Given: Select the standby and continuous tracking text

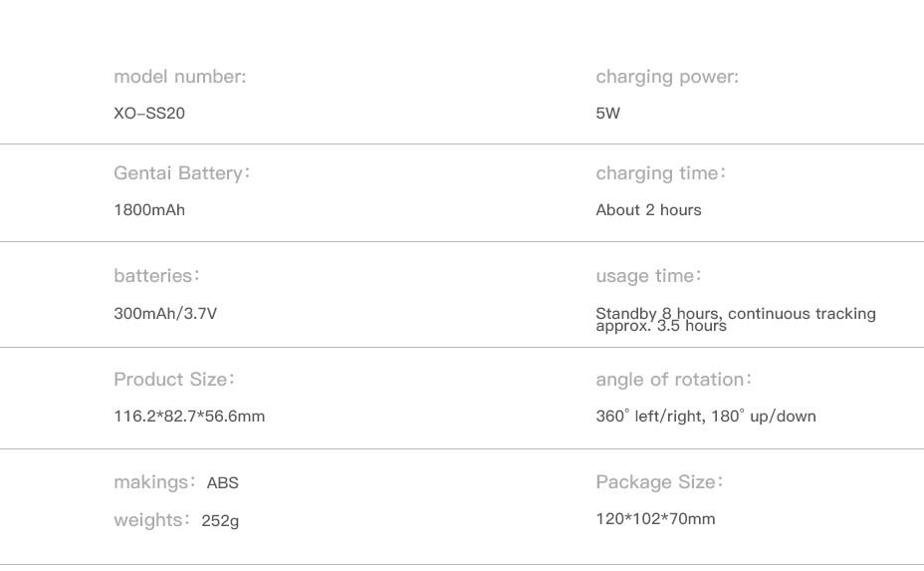Looking at the screenshot, I should click(x=735, y=319).
